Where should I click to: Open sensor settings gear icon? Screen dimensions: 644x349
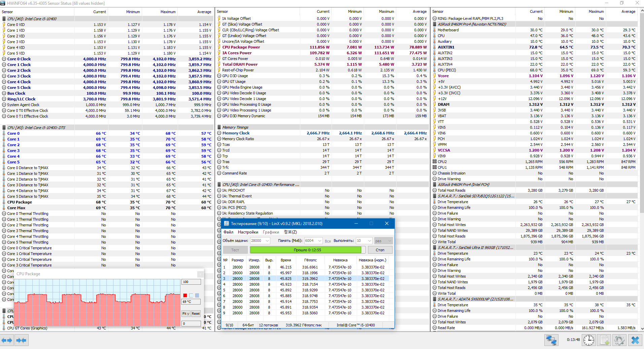point(619,340)
